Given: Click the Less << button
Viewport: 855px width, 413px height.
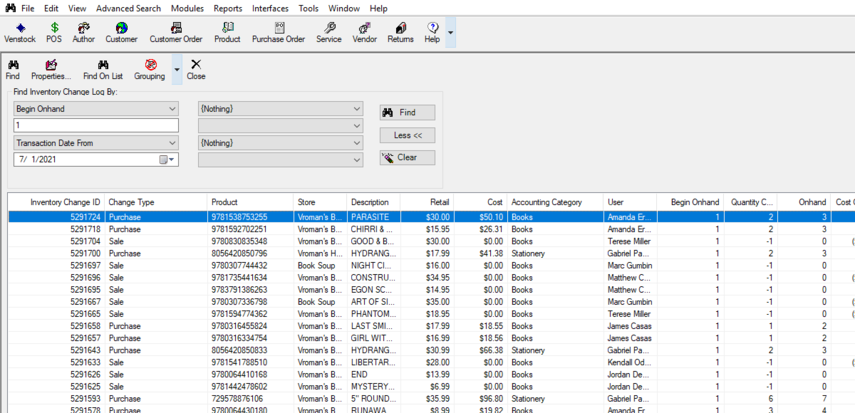Looking at the screenshot, I should point(407,135).
